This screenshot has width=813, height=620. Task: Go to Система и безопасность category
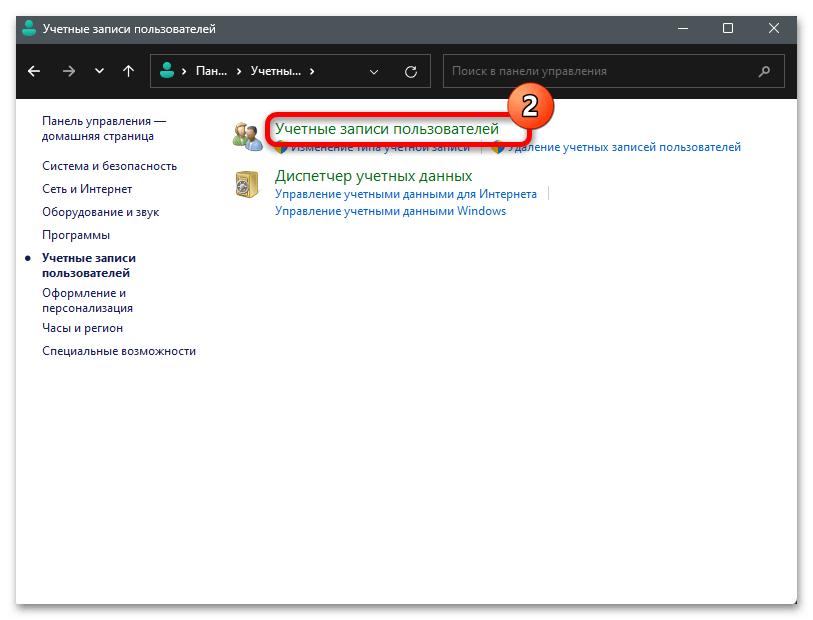109,166
